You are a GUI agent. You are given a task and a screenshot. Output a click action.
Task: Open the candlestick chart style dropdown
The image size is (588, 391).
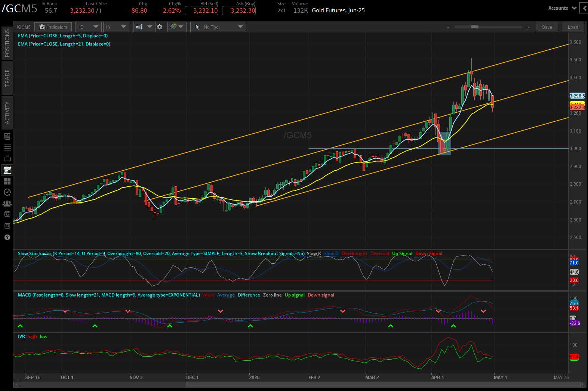pyautogui.click(x=144, y=27)
